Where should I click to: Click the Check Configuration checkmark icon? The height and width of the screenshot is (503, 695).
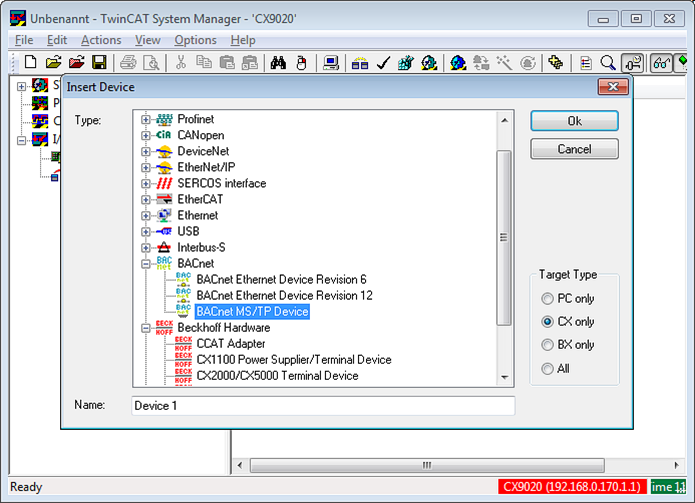[x=383, y=62]
